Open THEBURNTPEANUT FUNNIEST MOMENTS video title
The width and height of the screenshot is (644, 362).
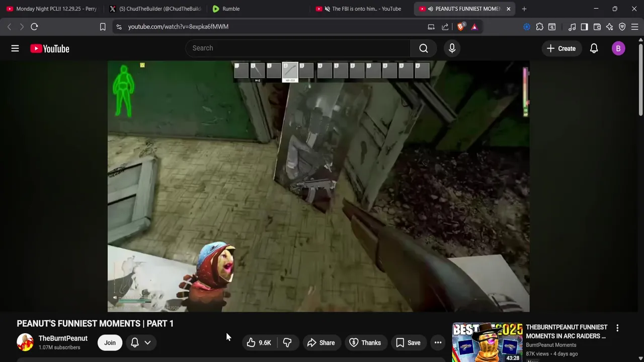(567, 332)
